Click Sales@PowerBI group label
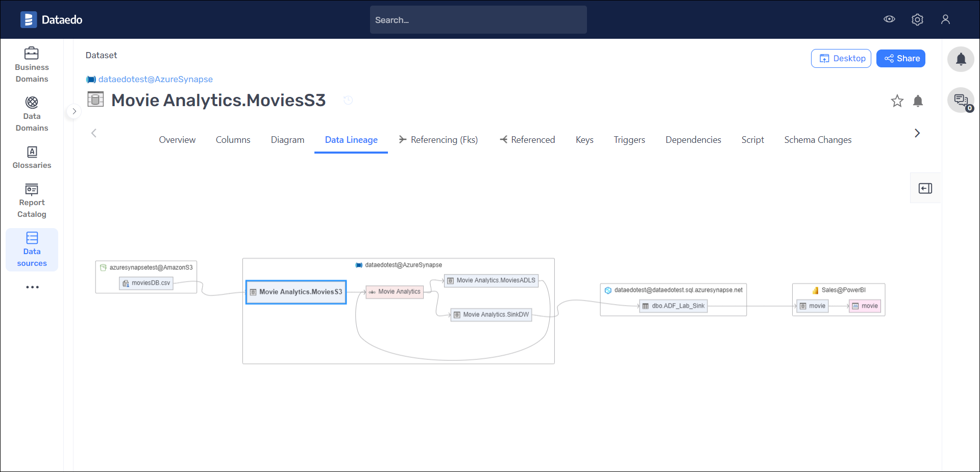The image size is (980, 472). (843, 290)
